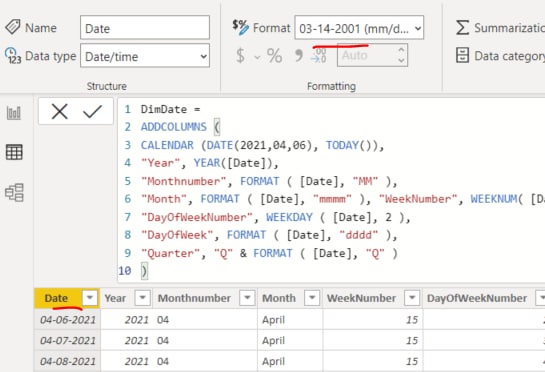545x372 pixels.
Task: Open Model view in the sidebar
Action: [x=14, y=192]
